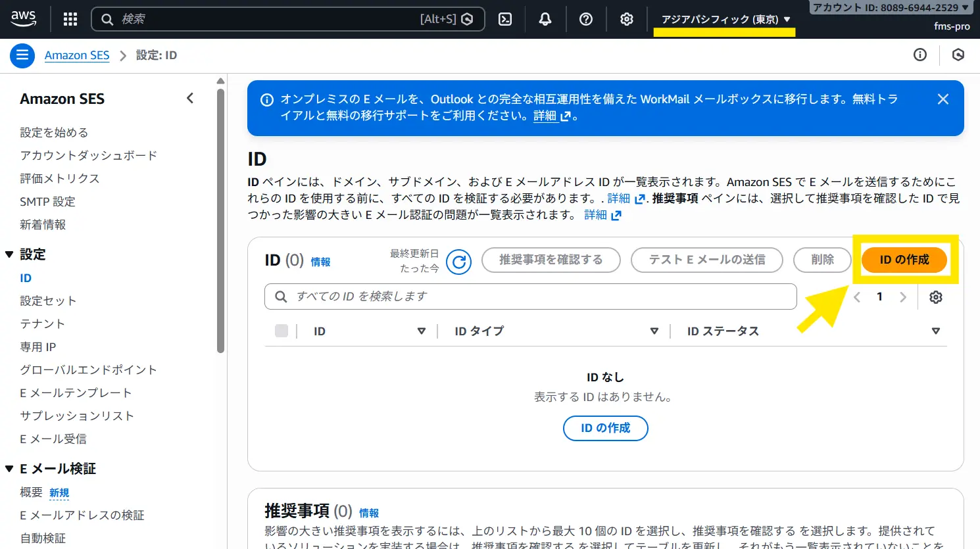The width and height of the screenshot is (980, 549).
Task: Open the AWS services grid menu
Action: pos(70,19)
